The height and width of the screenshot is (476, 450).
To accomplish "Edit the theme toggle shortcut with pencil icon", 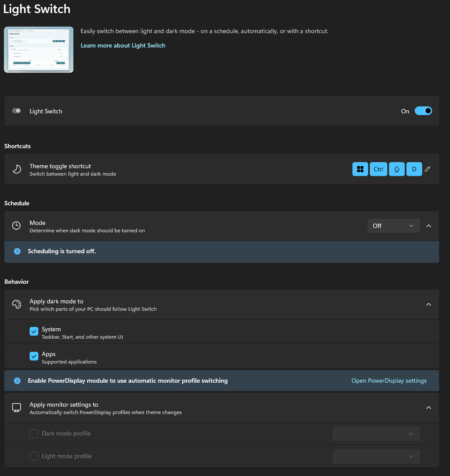I will coord(427,169).
